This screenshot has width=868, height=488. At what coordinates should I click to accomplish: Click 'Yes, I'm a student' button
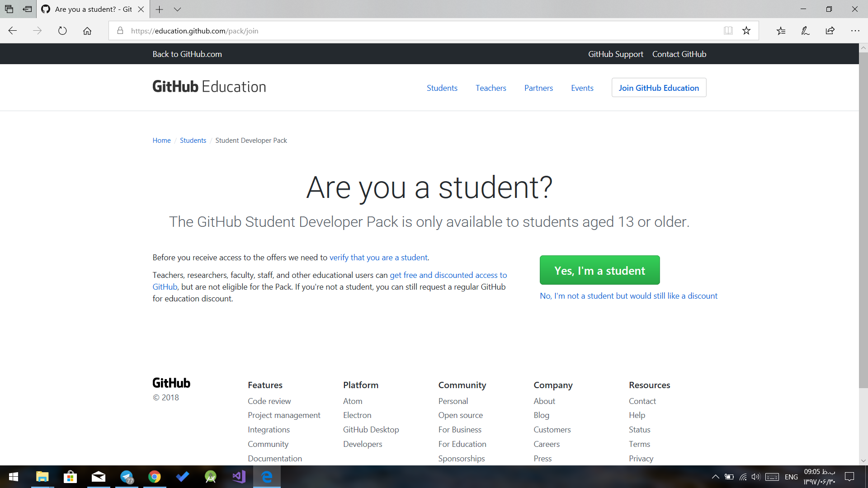coord(599,270)
